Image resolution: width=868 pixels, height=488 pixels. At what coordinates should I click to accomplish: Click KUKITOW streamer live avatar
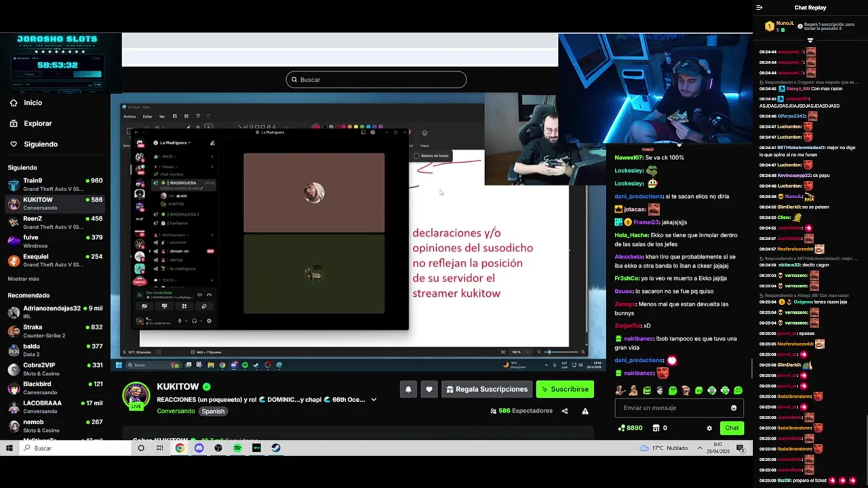[x=136, y=396]
